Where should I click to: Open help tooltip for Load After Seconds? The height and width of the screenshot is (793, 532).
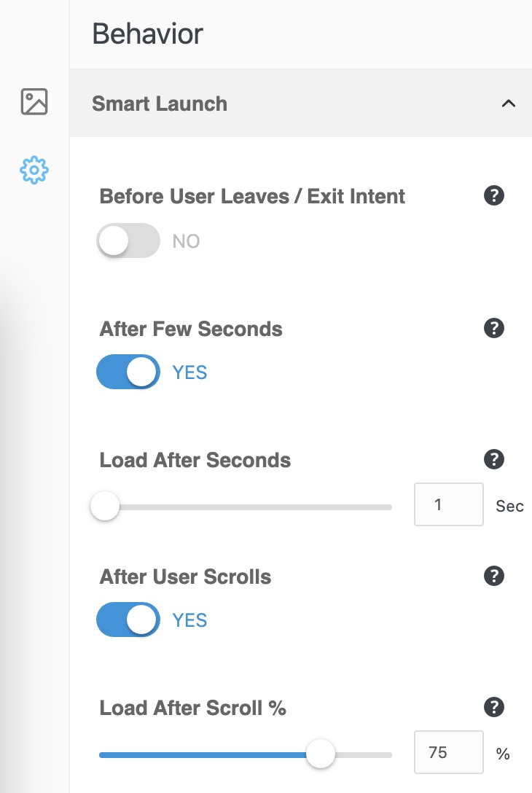point(494,460)
